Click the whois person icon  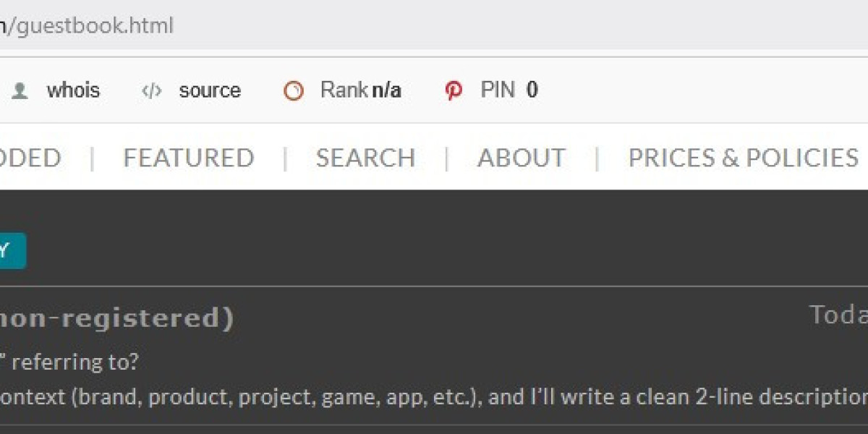pos(20,91)
